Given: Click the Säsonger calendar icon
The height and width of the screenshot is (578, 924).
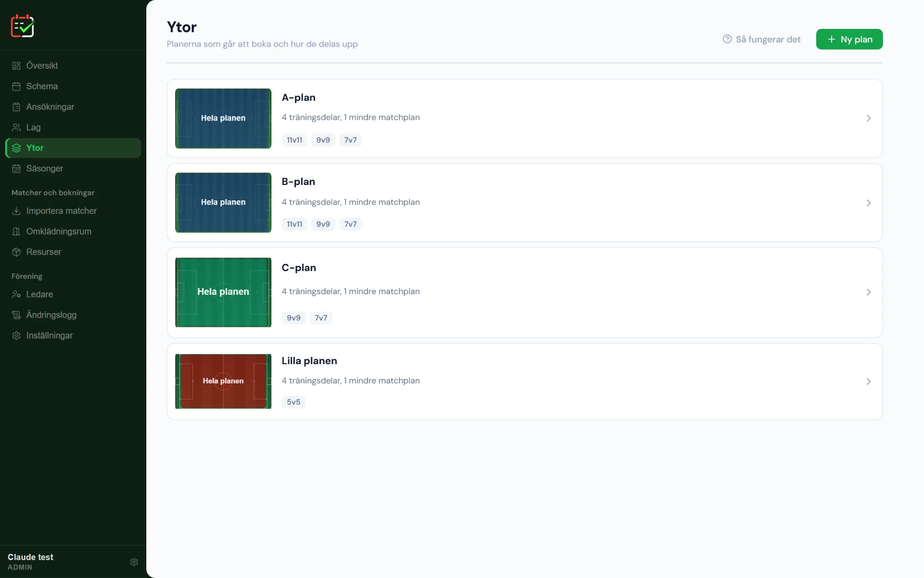Looking at the screenshot, I should [x=16, y=169].
